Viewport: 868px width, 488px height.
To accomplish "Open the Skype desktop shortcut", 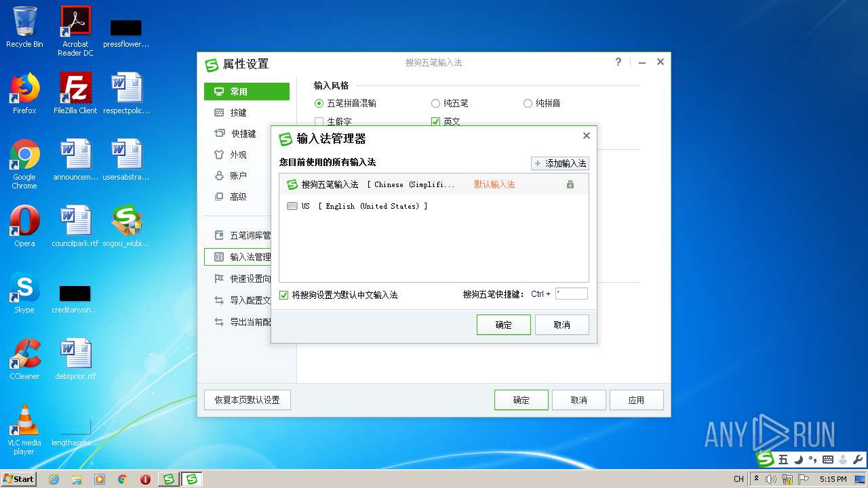I will pyautogui.click(x=24, y=293).
